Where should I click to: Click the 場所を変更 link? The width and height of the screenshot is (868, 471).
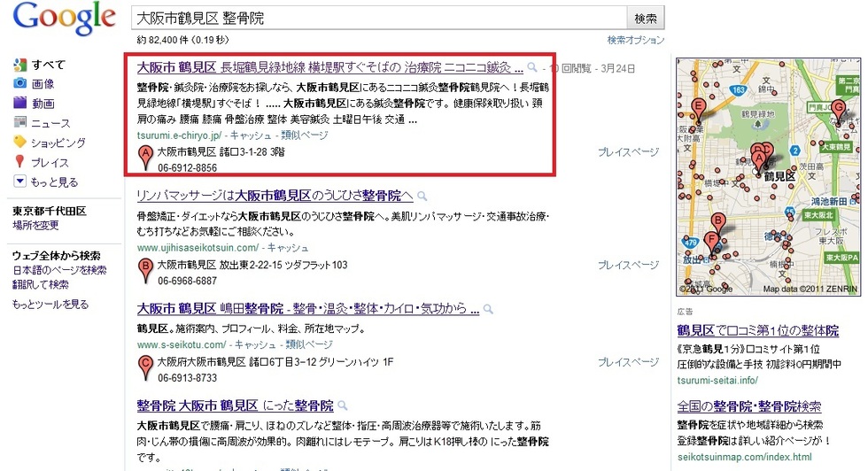(x=35, y=225)
